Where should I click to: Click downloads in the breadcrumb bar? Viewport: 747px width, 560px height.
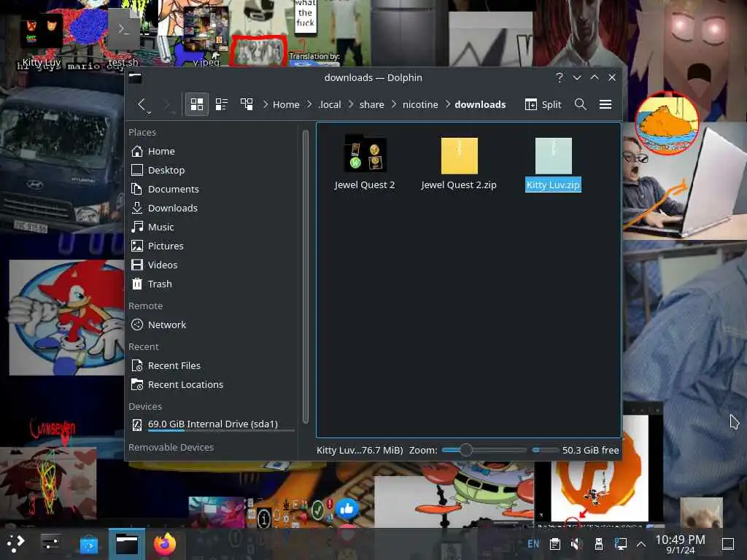(480, 105)
